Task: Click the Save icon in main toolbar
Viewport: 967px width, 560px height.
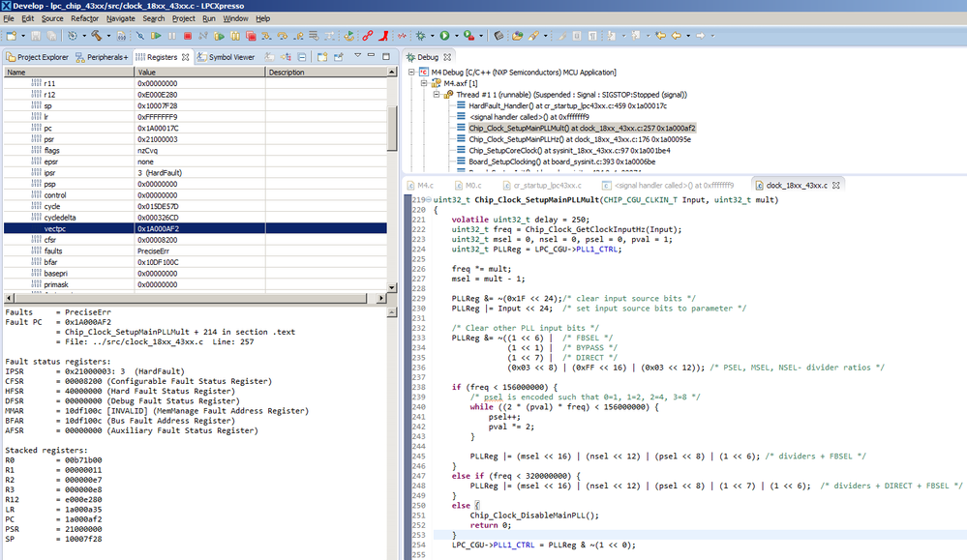Action: [36, 36]
